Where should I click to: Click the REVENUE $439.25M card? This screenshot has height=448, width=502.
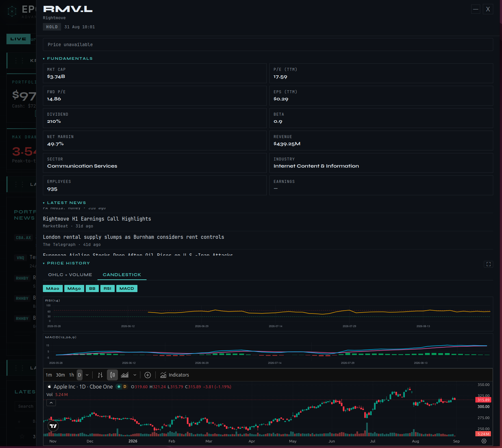point(381,141)
